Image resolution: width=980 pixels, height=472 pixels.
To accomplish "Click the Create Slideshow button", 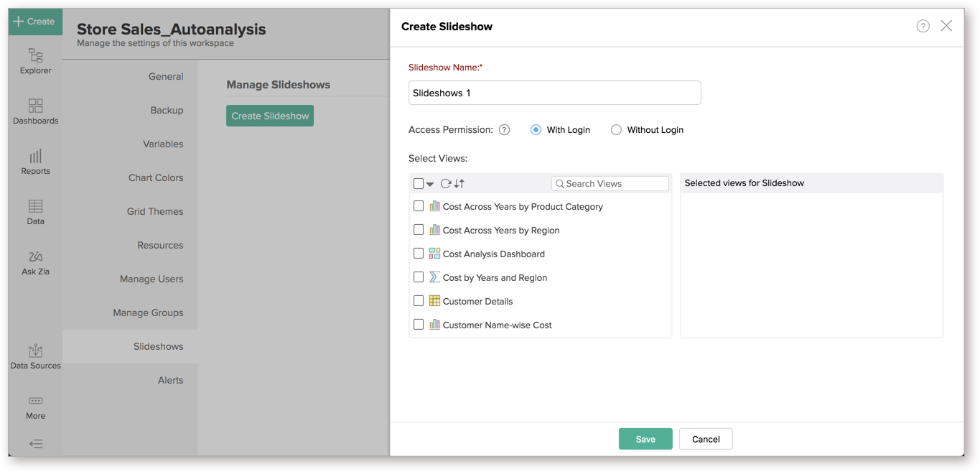I will 270,116.
